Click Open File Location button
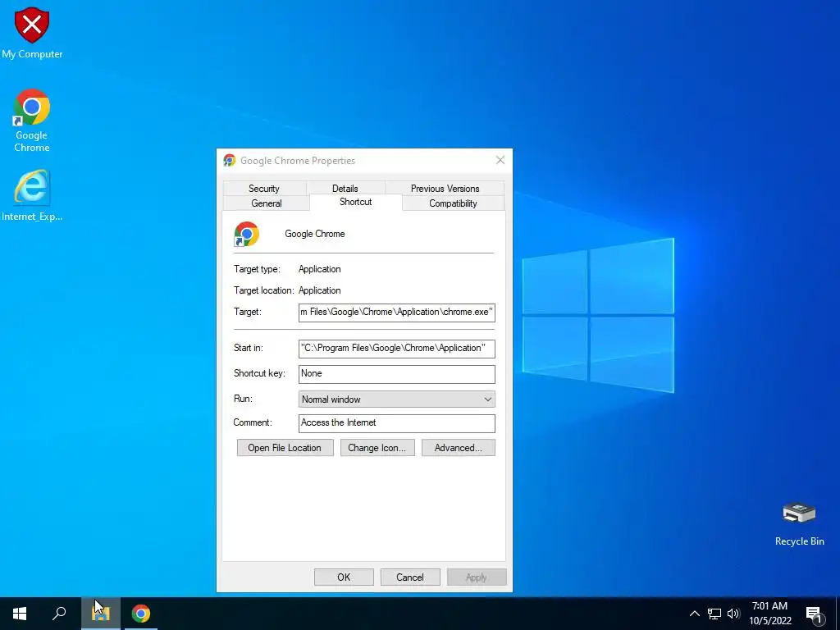This screenshot has height=630, width=840. coord(285,448)
